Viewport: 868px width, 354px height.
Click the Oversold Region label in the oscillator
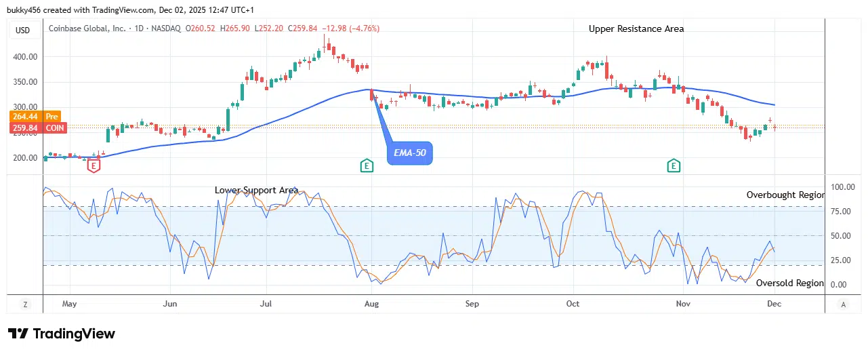pyautogui.click(x=789, y=283)
